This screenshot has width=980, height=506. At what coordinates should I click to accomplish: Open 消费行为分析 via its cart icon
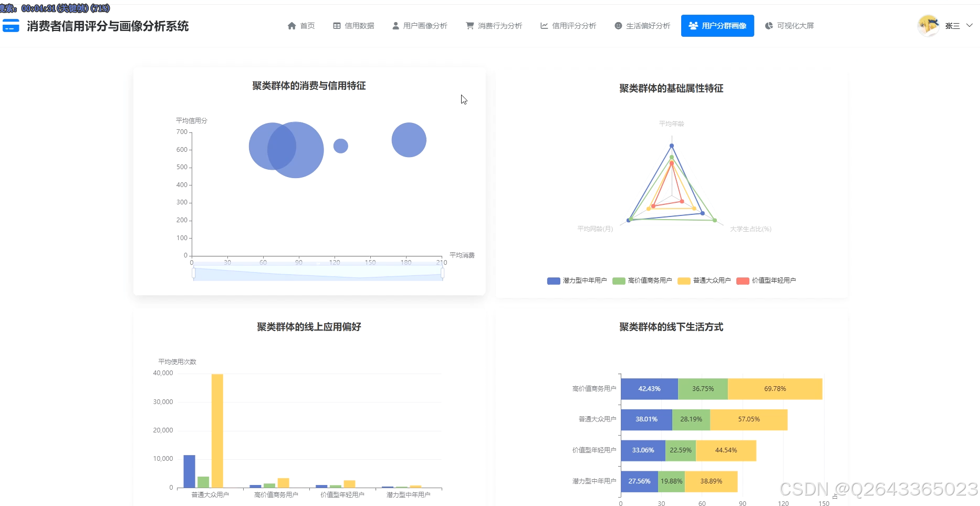click(469, 25)
